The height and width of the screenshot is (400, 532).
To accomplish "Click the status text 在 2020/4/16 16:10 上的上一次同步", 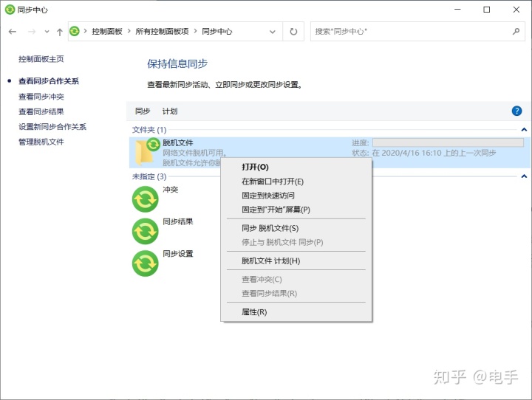I will tap(434, 153).
